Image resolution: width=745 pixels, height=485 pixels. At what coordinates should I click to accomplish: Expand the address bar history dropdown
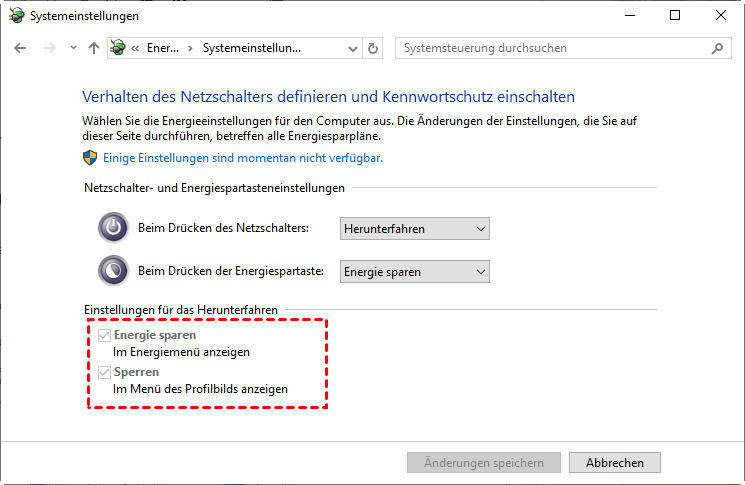point(353,48)
